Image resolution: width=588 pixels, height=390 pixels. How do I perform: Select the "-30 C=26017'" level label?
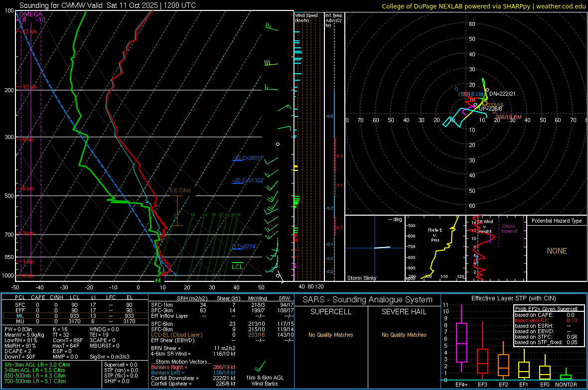coord(248,158)
